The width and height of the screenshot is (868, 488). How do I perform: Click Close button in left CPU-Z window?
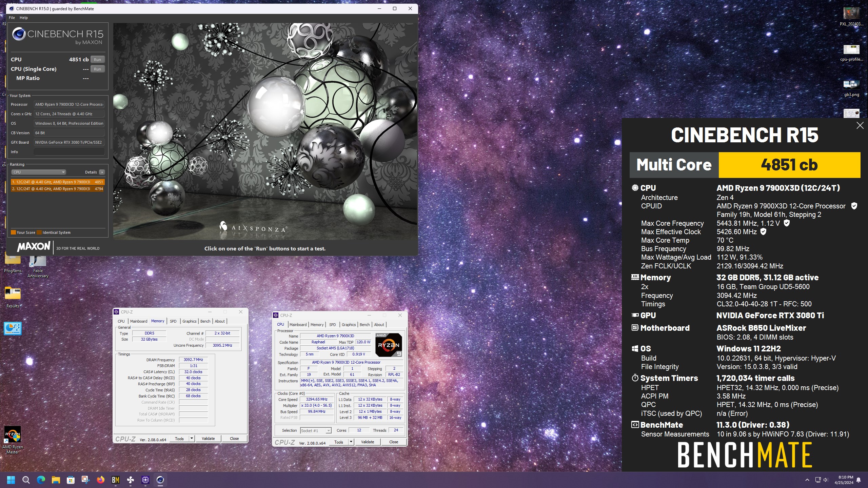pyautogui.click(x=234, y=439)
